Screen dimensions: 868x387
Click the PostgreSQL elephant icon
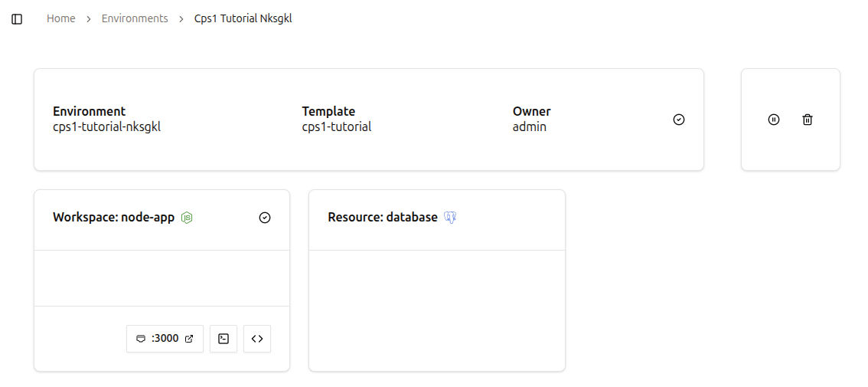click(450, 218)
